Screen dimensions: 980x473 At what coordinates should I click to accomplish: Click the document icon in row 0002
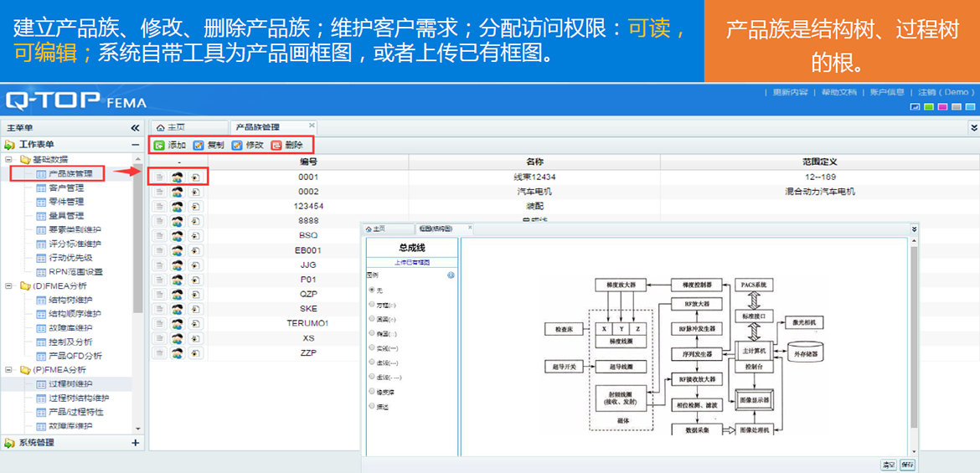point(159,192)
